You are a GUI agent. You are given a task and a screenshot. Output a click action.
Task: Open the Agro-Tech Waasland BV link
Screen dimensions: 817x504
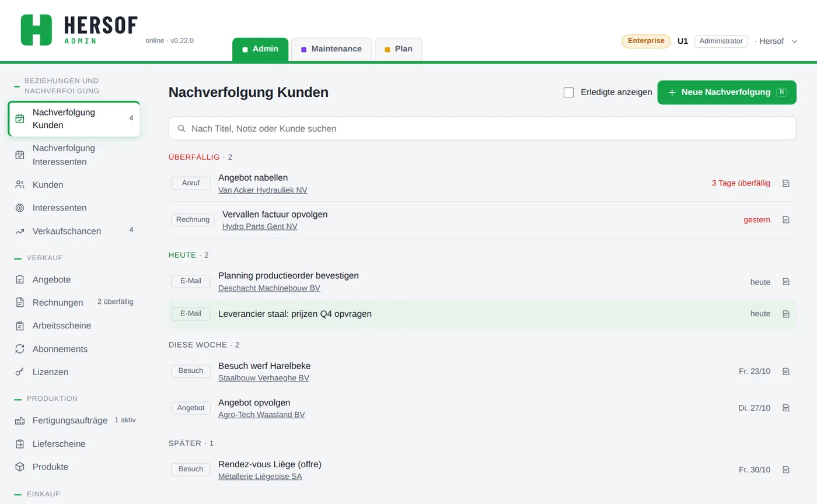(261, 415)
